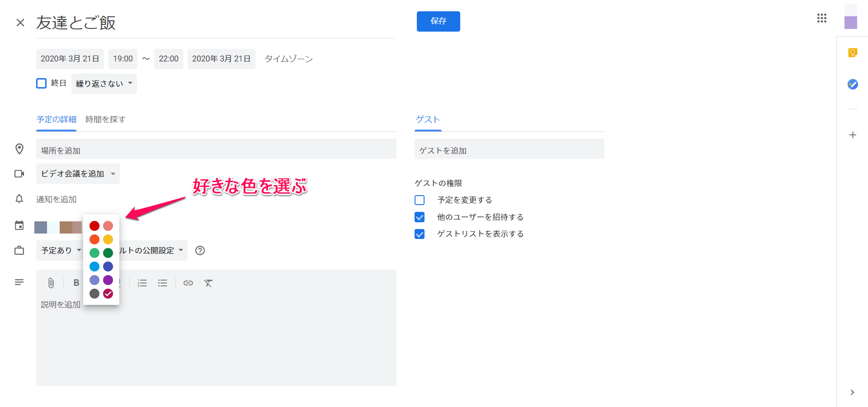868x407 pixels.
Task: Pick the red tomato color
Action: pos(94,226)
